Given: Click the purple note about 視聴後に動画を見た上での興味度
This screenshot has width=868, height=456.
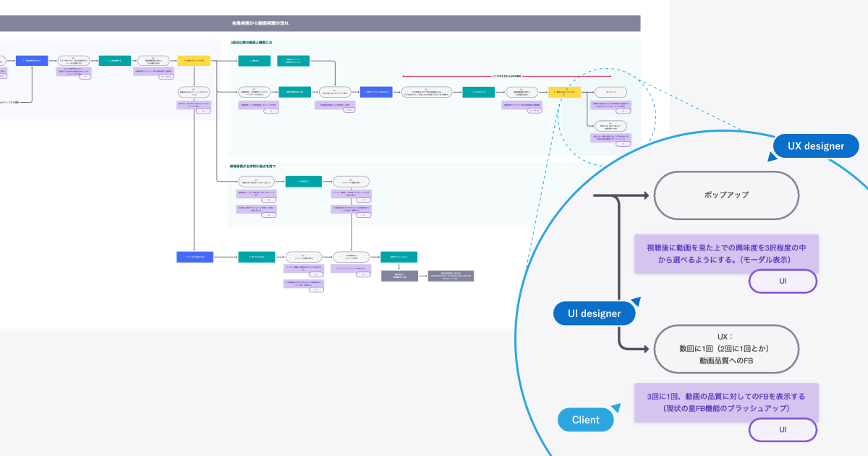Looking at the screenshot, I should click(x=726, y=253).
